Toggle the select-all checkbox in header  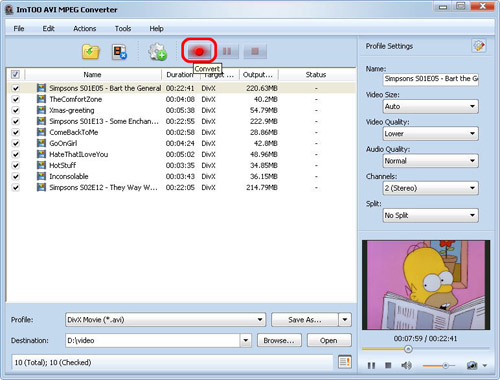point(15,74)
